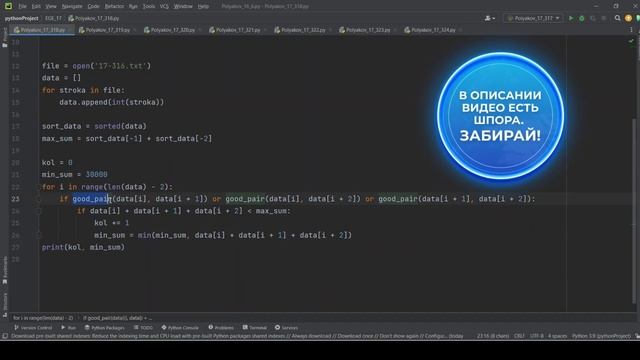This screenshot has height=360, width=640.
Task: Click the Polyakov_17_316.py breadcrumb in navigation bar
Action: coord(93,18)
